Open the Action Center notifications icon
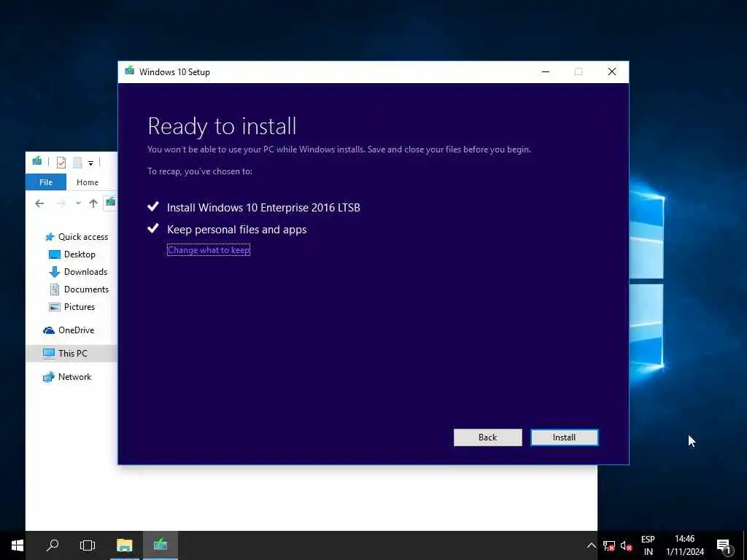 coord(724,545)
